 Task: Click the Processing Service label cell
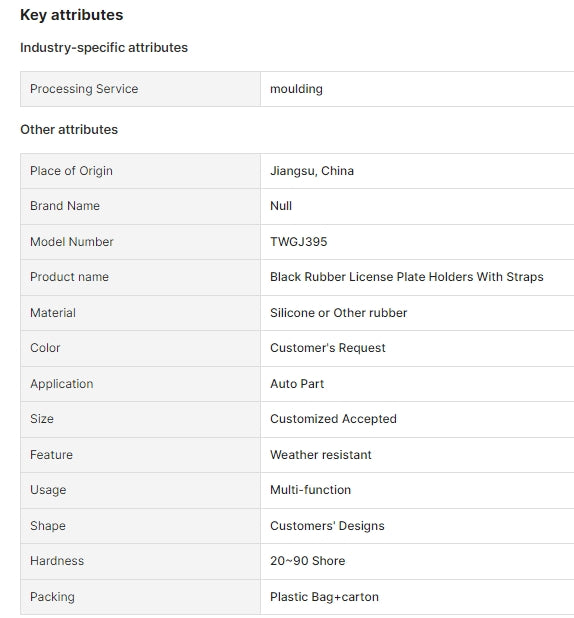tap(140, 89)
